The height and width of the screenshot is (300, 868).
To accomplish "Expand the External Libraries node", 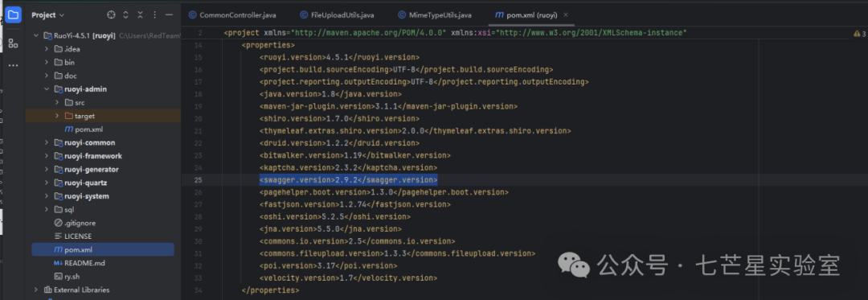I will [x=36, y=290].
